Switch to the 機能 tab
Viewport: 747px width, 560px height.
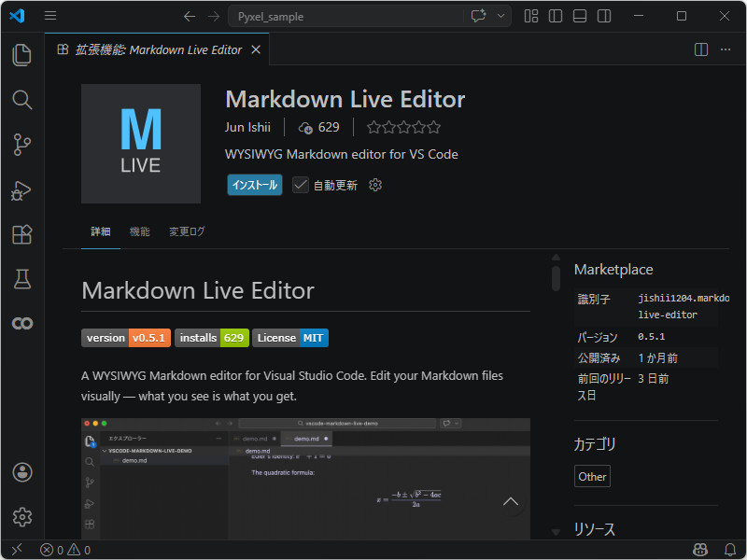[139, 231]
